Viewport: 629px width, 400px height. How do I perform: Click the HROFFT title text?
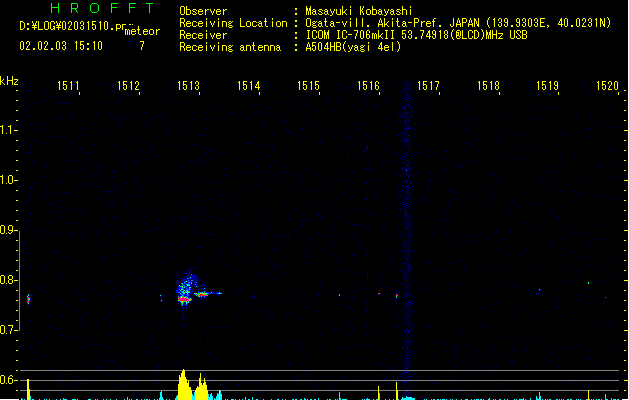click(x=102, y=8)
